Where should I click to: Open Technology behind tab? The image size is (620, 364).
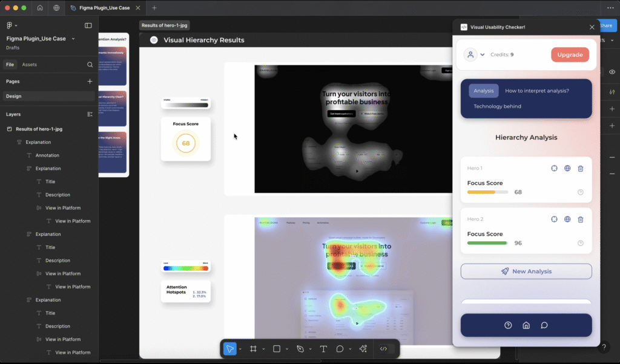[497, 106]
